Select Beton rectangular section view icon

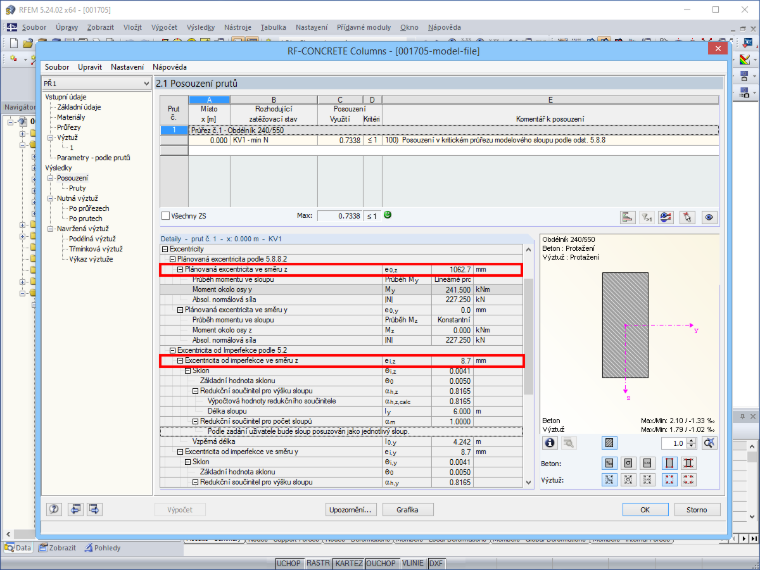click(x=669, y=463)
